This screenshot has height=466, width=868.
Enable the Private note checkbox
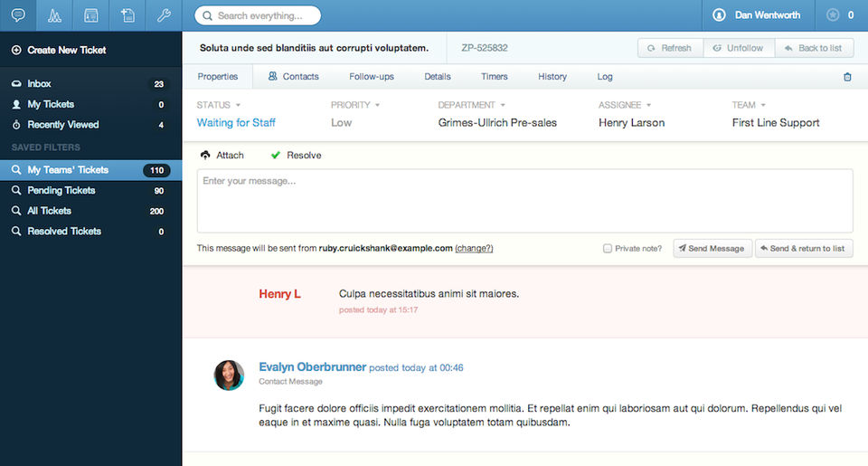[x=608, y=248]
